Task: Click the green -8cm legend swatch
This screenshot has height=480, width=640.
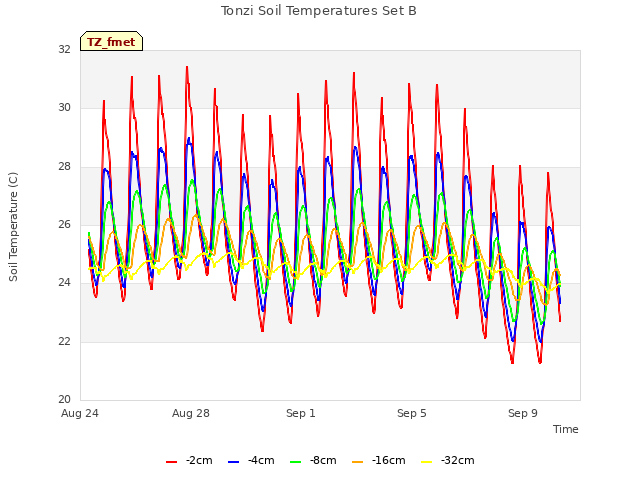Action: click(x=296, y=462)
